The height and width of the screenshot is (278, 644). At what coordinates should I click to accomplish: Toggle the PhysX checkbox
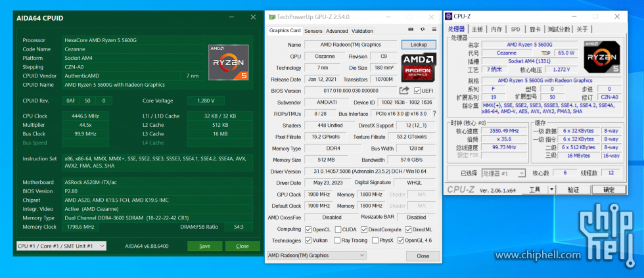click(x=375, y=241)
